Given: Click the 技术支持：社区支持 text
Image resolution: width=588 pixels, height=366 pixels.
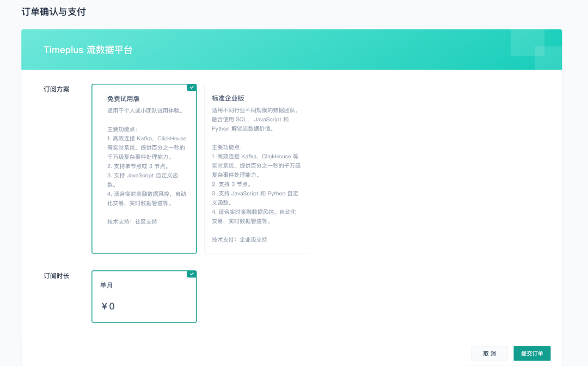Looking at the screenshot, I should point(132,221).
